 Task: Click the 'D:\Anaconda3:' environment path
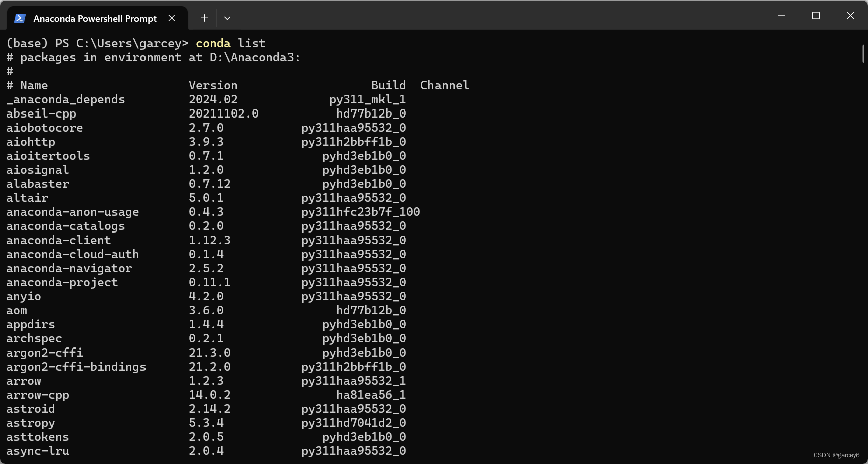click(x=255, y=57)
